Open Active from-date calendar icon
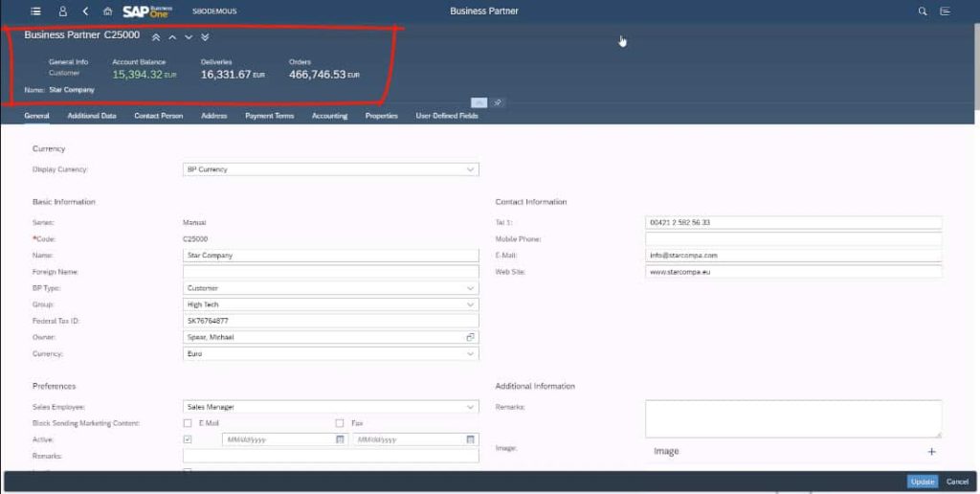 pos(340,439)
